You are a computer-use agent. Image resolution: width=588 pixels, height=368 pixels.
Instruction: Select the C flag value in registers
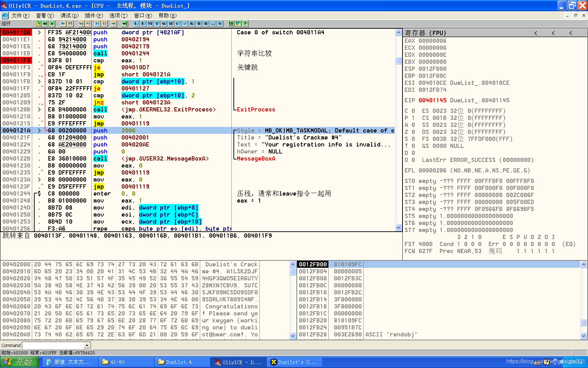click(x=413, y=111)
